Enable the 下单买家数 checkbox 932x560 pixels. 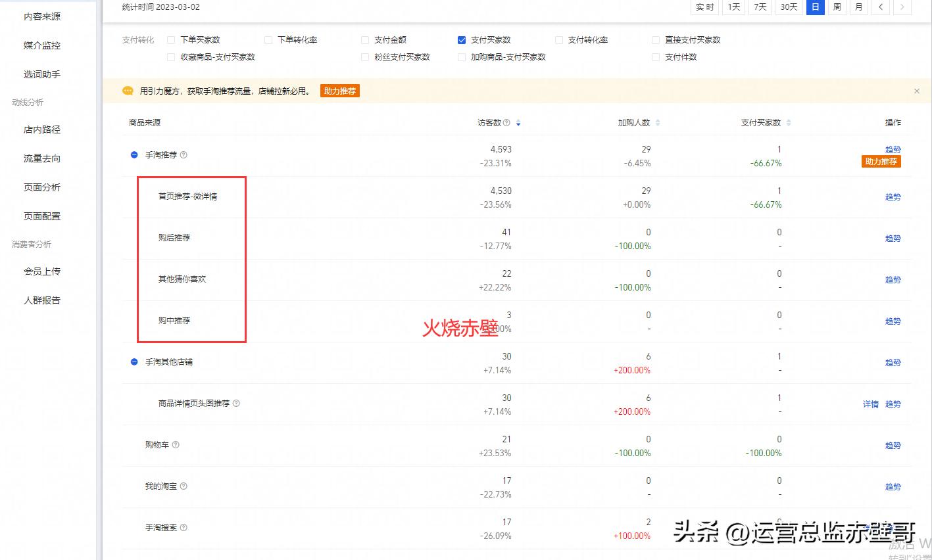coord(171,39)
